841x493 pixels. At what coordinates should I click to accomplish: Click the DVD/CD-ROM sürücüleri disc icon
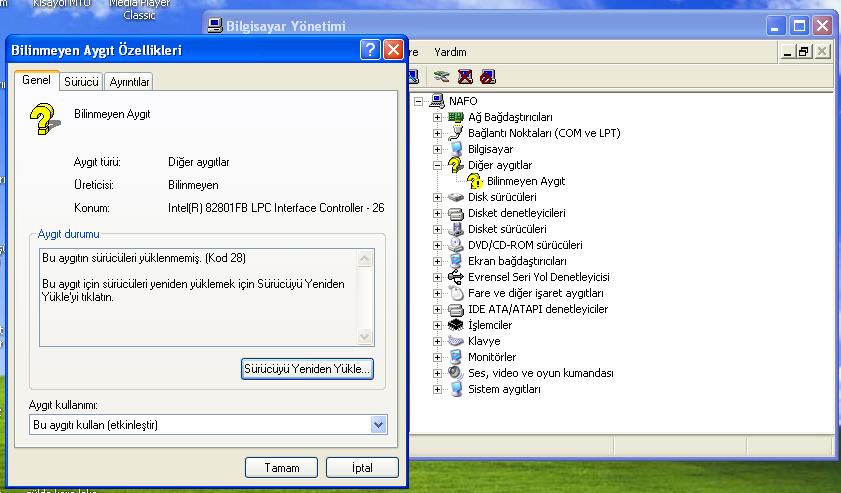click(x=456, y=245)
